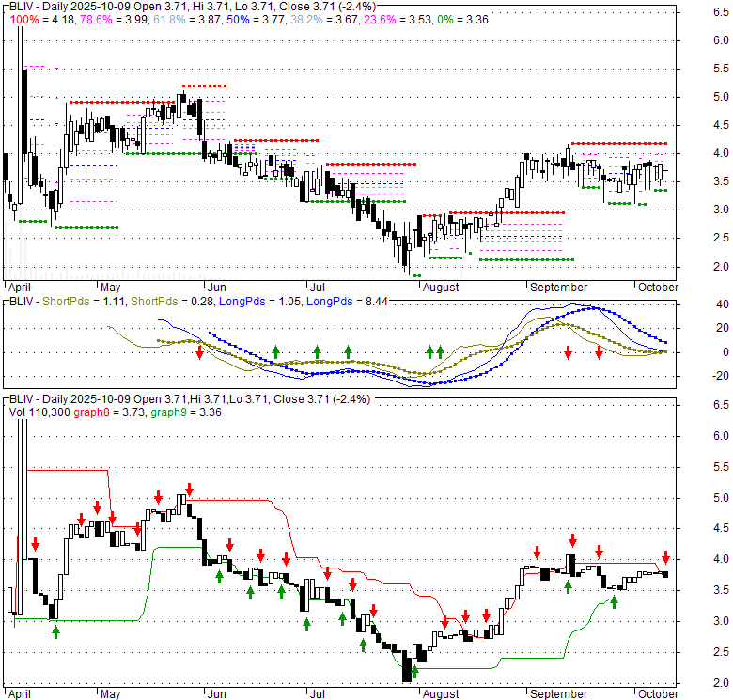
Task: Select the '4.5' price on top chart axis
Action: click(x=721, y=125)
